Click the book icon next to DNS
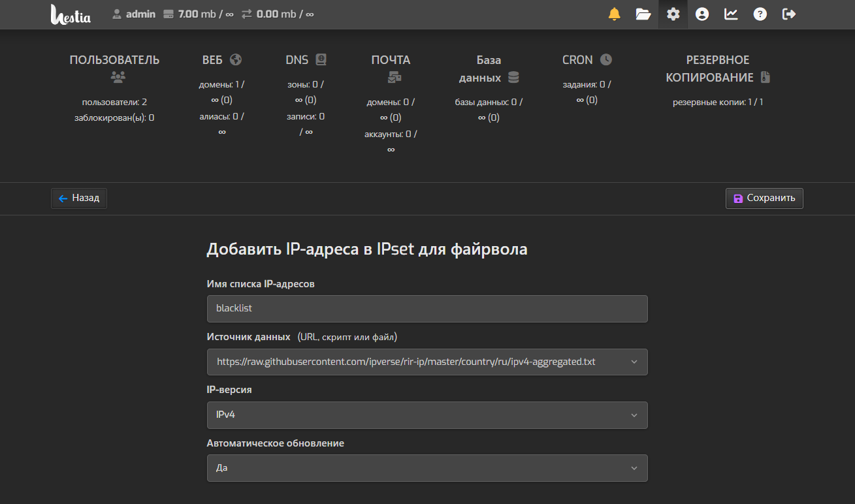Image resolution: width=855 pixels, height=504 pixels. (321, 59)
